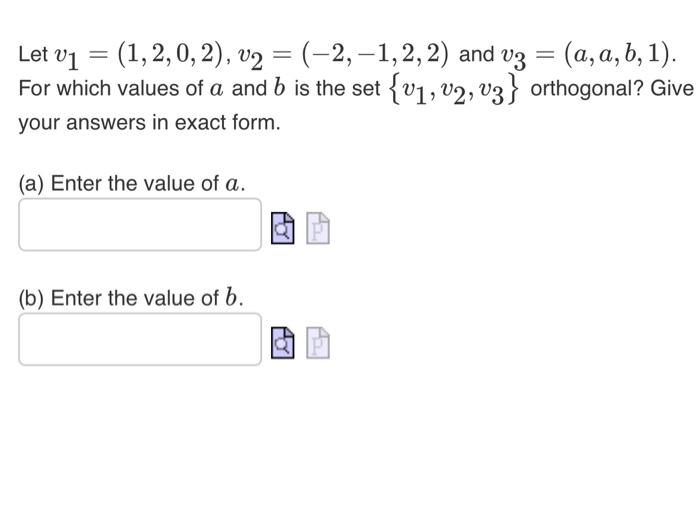Image resolution: width=700 pixels, height=505 pixels.
Task: Click the vector v3 = (a,a,b,1) expression
Action: tap(588, 56)
